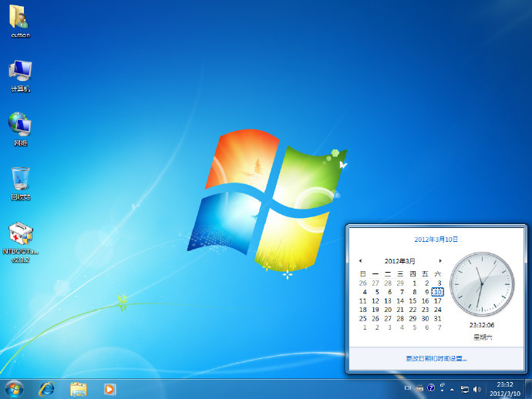532x399 pixels.
Task: Select date 30 in the calendar
Action: [x=425, y=318]
